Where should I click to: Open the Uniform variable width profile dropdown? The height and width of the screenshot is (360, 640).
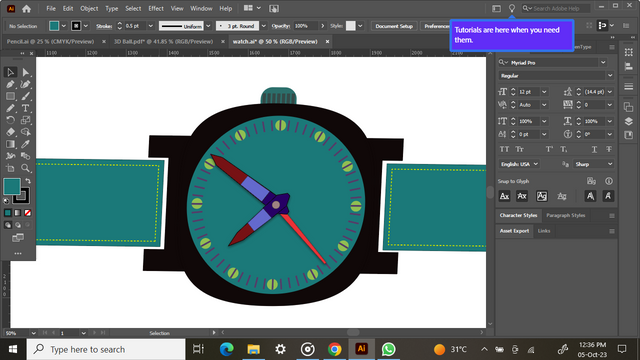coord(208,26)
